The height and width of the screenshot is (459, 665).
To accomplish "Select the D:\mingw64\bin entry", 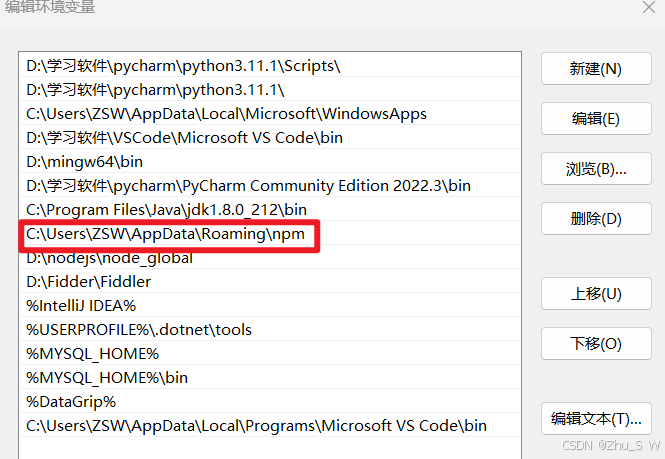I will click(x=270, y=162).
